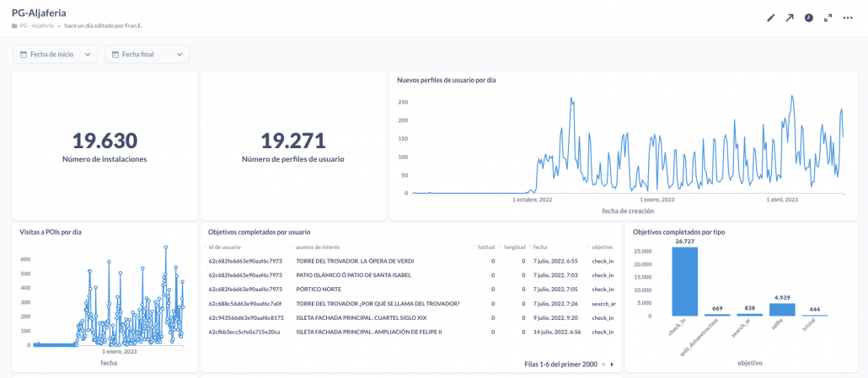Click the pencil edit dashboard icon
This screenshot has width=868, height=378.
pyautogui.click(x=770, y=18)
